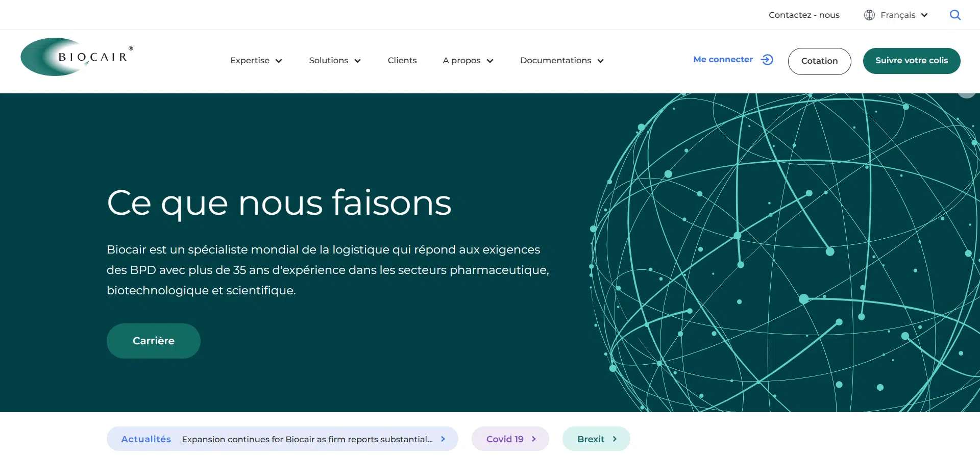The image size is (980, 455).
Task: Open the Brexit pill link
Action: 596,439
